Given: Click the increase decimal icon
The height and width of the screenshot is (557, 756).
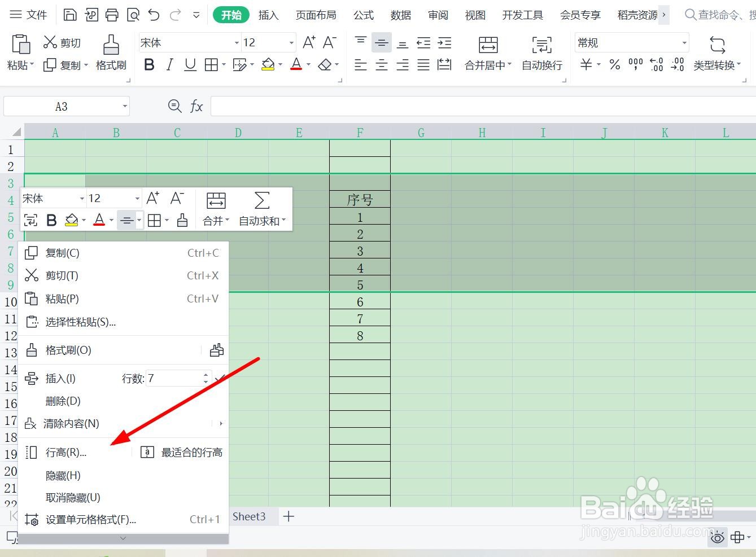Looking at the screenshot, I should point(656,64).
